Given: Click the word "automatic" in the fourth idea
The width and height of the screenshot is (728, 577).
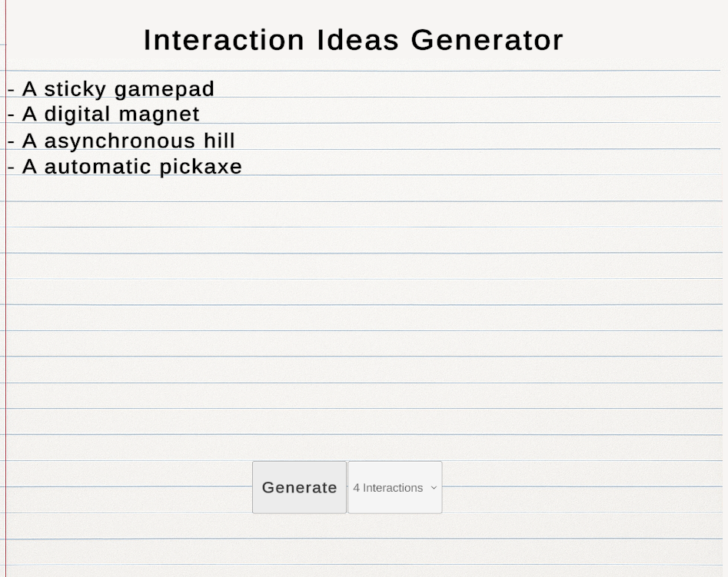Looking at the screenshot, I should [x=98, y=167].
